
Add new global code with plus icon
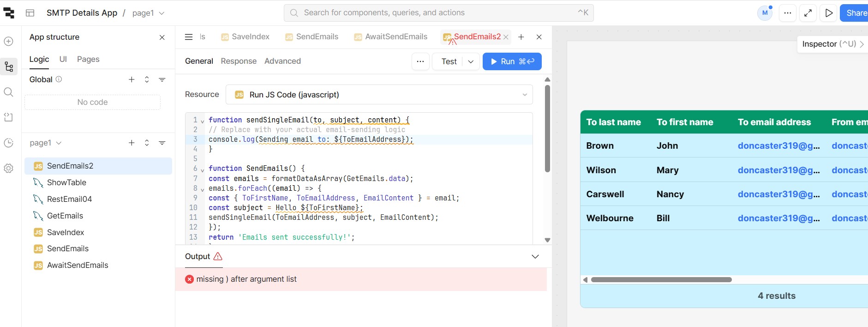(x=132, y=79)
